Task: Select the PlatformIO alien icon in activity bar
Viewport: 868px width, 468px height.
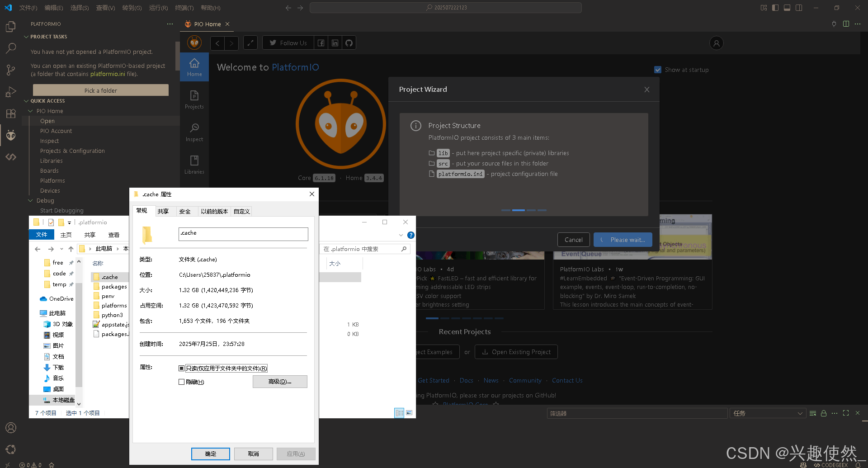Action: (11, 135)
